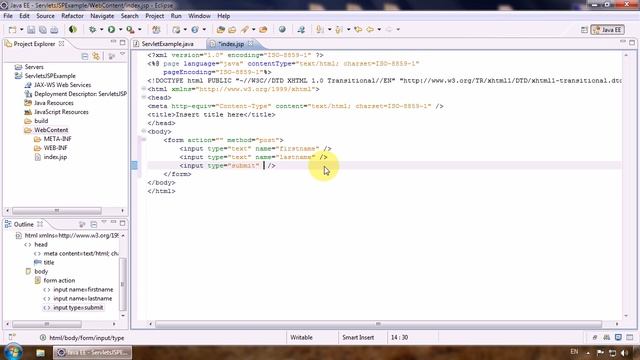Viewport: 640px width, 360px height.
Task: Minimize the Project Explorer panel
Action: (113, 42)
